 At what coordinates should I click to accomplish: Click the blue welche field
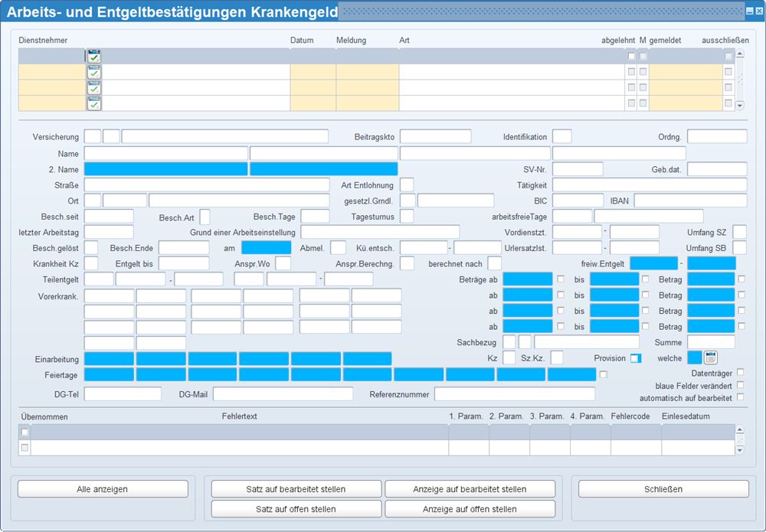[x=694, y=357]
